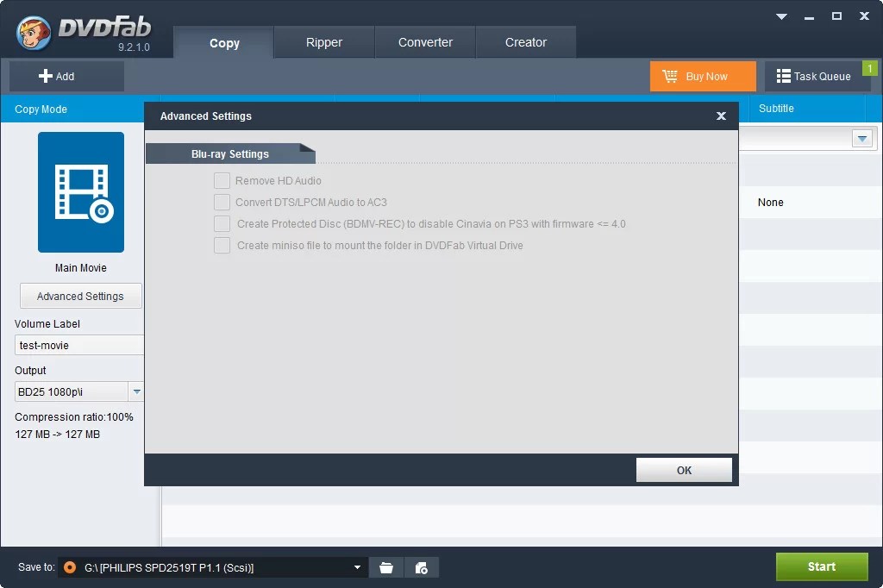Click the ISO image output icon
Image resolution: width=883 pixels, height=588 pixels.
[x=421, y=567]
